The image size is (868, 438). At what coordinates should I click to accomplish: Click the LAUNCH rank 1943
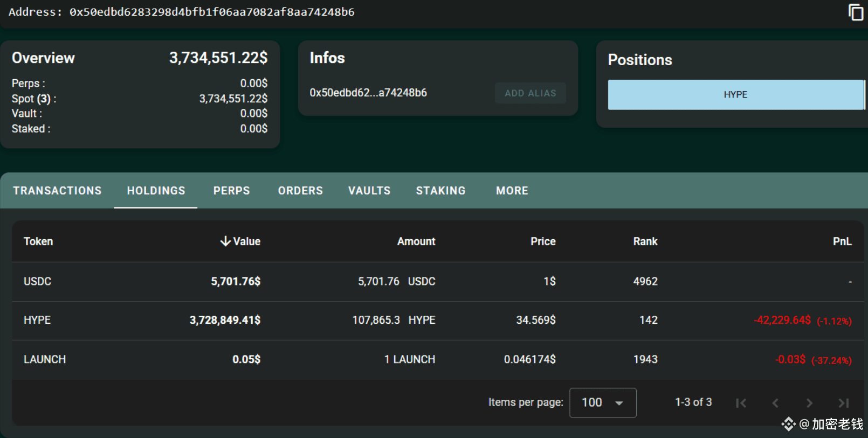tap(645, 359)
